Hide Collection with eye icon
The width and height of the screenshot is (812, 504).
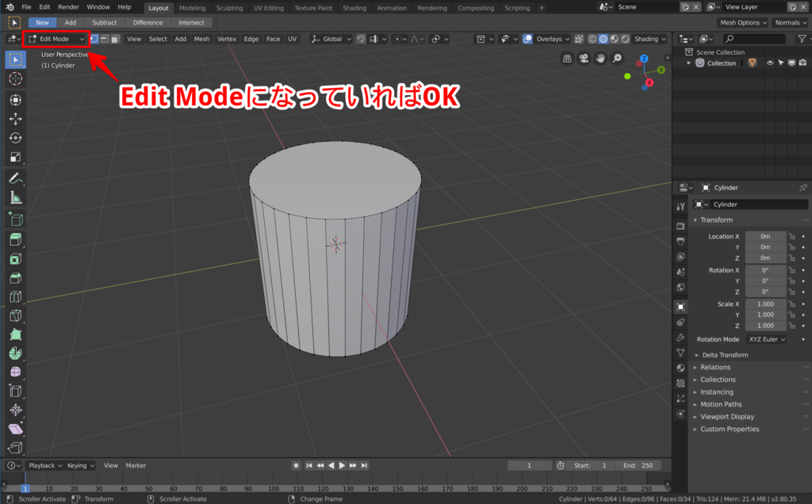coord(769,63)
